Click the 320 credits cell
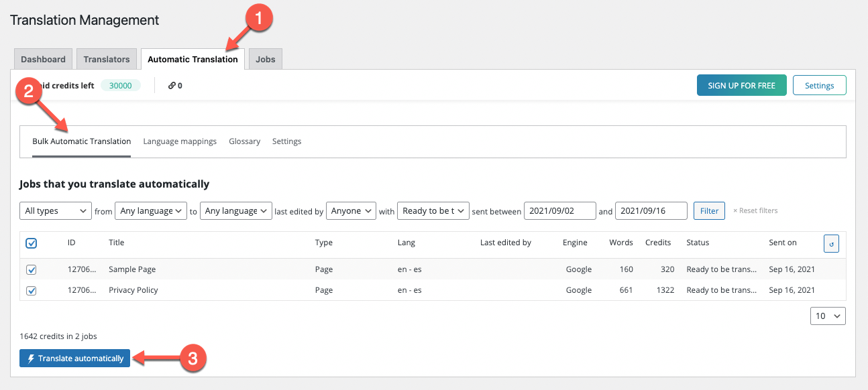Screen dimensions: 868x390 click(x=667, y=269)
